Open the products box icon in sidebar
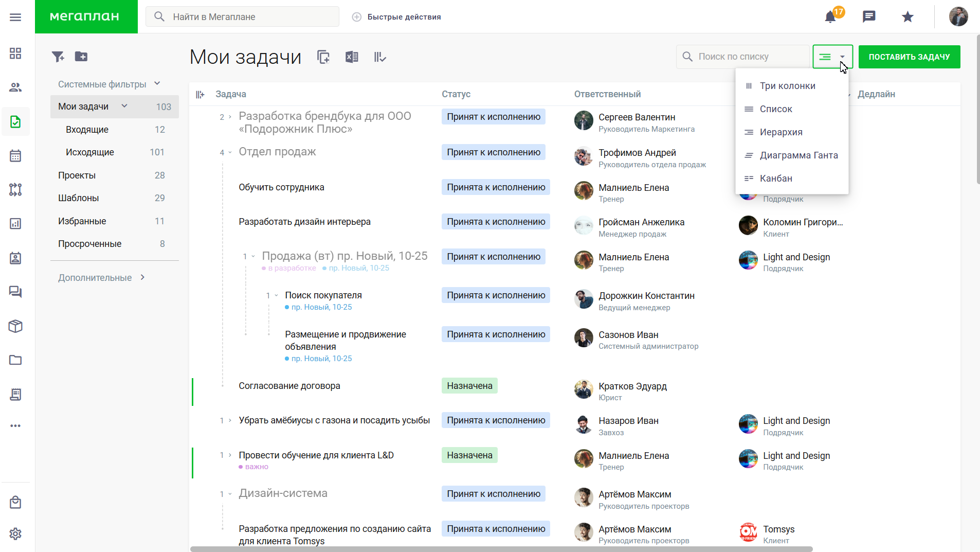 15,326
